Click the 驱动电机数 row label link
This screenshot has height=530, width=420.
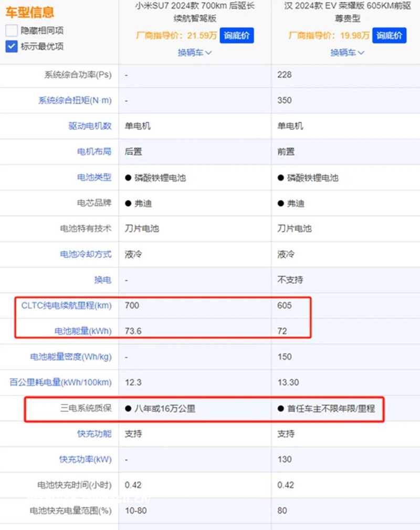click(90, 126)
